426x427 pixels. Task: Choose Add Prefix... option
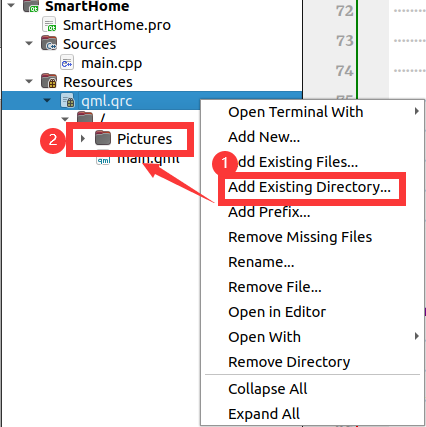coord(269,212)
